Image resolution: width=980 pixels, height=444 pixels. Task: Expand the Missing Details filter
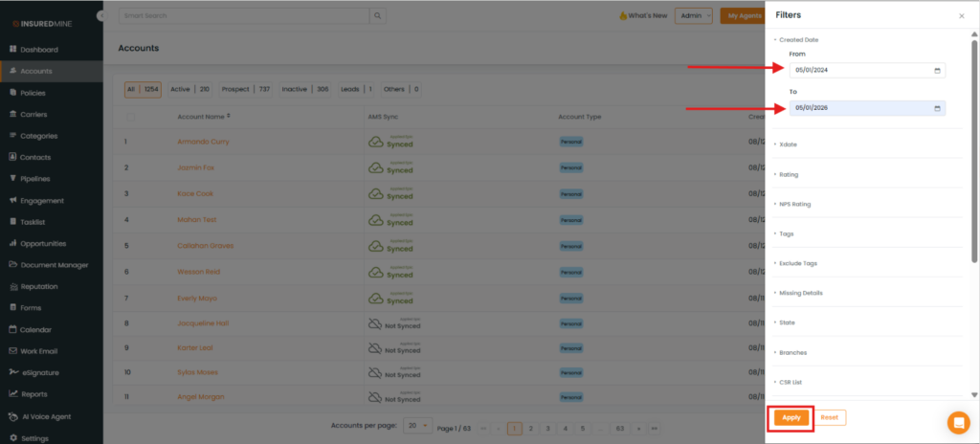(798, 293)
